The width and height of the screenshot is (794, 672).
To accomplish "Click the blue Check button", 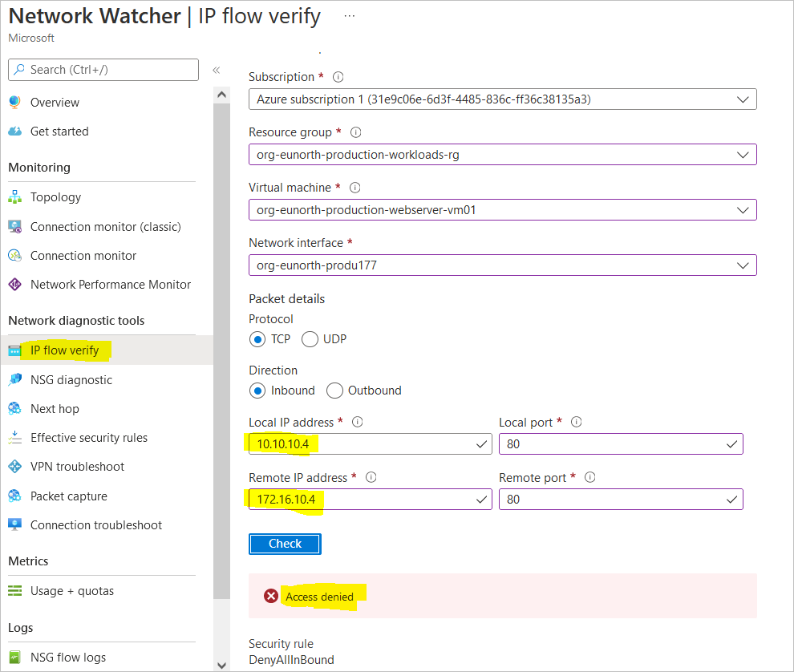I will click(285, 544).
